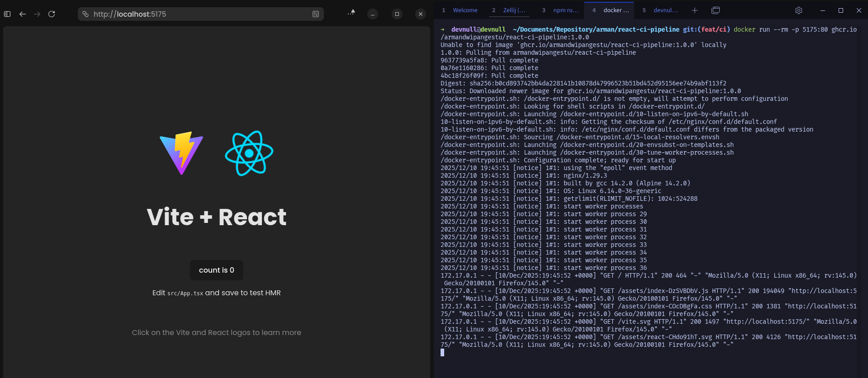868x378 pixels.
Task: Click the Vite logo
Action: (181, 153)
